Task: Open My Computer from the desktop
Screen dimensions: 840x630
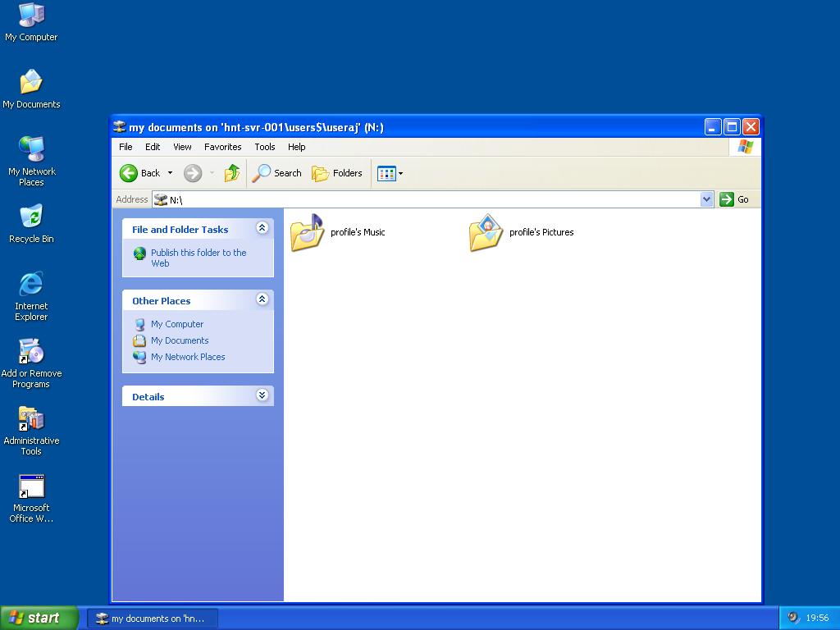Action: (x=31, y=15)
